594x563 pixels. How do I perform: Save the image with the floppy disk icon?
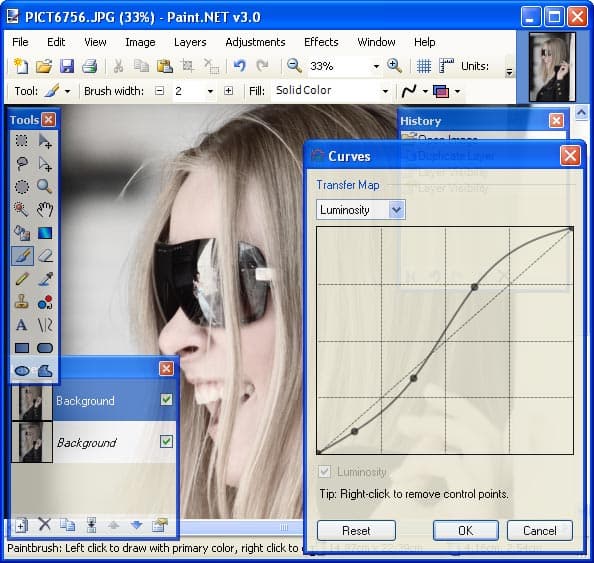click(67, 66)
